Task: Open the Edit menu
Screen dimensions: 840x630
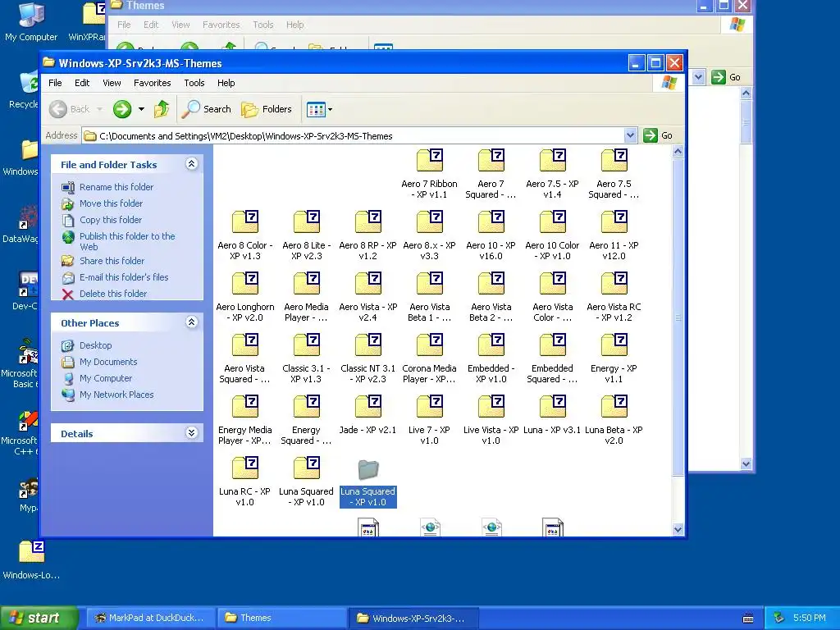Action: [82, 83]
